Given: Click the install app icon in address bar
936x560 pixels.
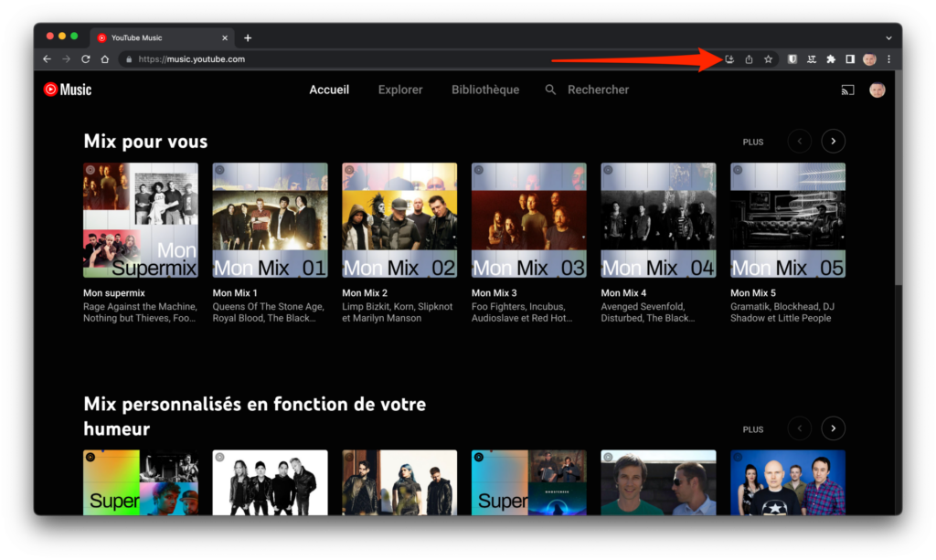Looking at the screenshot, I should pyautogui.click(x=729, y=59).
